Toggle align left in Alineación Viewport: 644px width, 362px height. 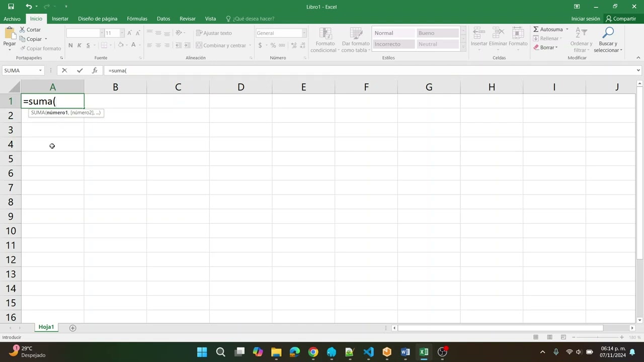point(149,45)
